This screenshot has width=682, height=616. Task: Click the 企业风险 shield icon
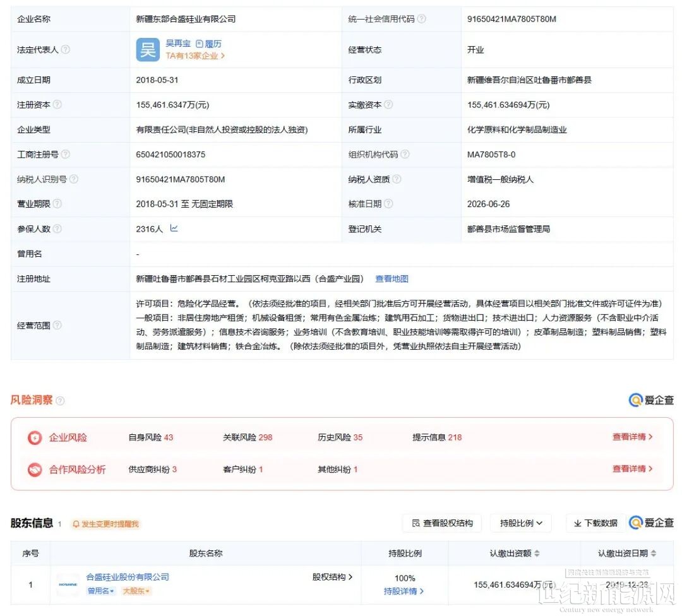click(x=35, y=437)
